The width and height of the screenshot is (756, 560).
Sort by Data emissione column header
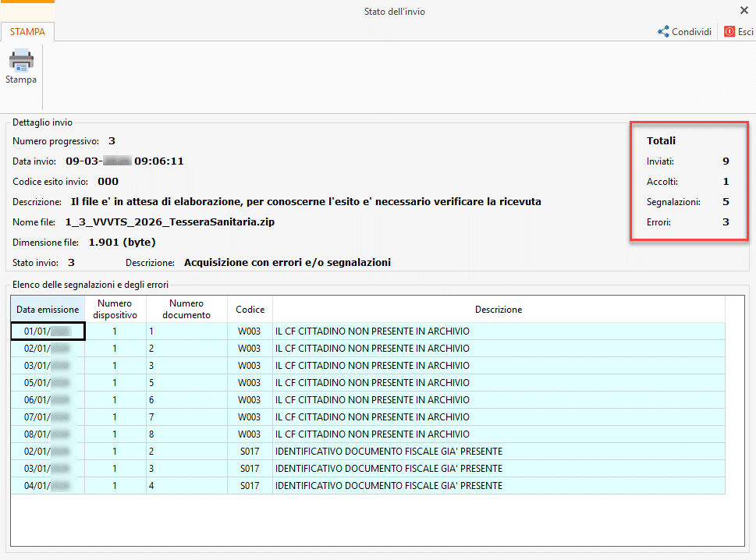coord(48,310)
